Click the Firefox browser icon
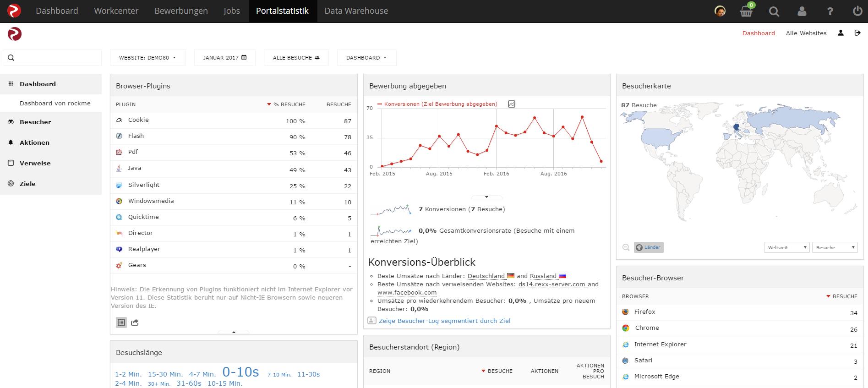 pyautogui.click(x=626, y=312)
